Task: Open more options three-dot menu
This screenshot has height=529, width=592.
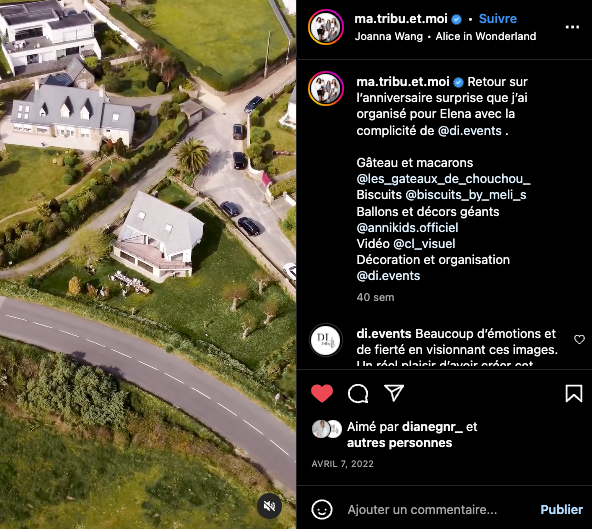Action: point(572,27)
